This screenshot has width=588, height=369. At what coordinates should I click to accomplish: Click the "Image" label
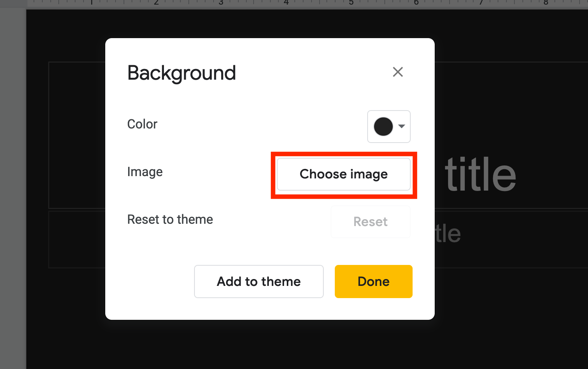click(x=145, y=172)
